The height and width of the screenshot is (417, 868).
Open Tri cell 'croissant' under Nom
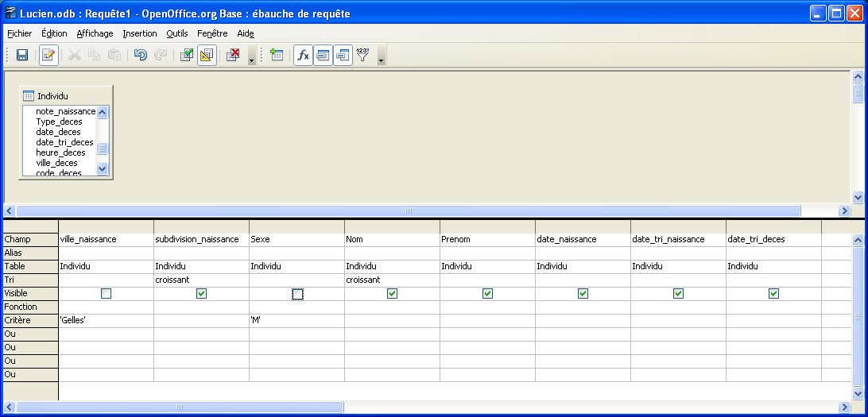(392, 280)
